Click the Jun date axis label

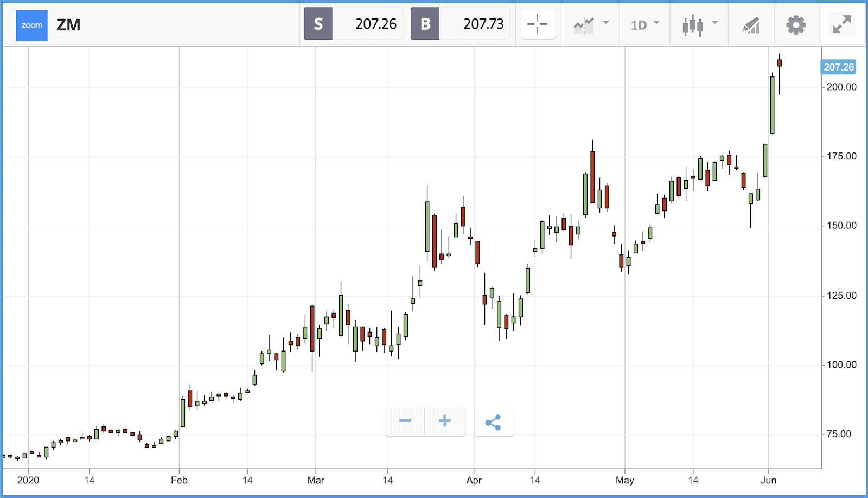769,480
